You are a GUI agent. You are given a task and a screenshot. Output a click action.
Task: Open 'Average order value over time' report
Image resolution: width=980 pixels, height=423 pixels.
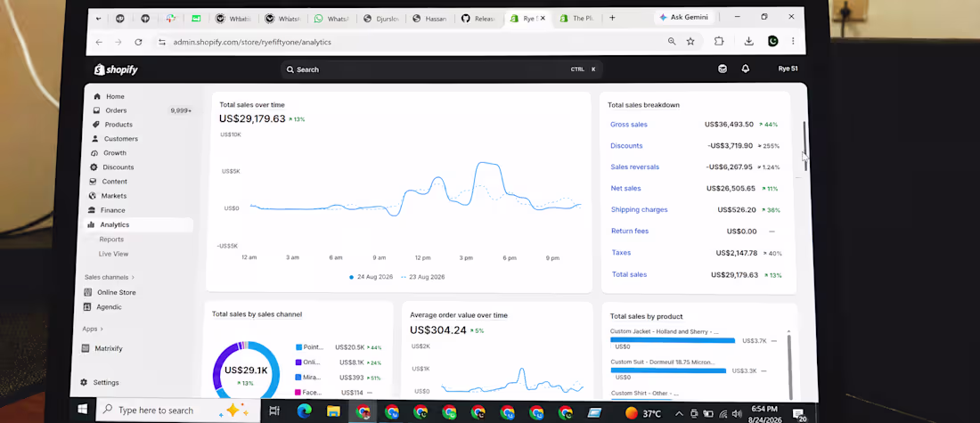pos(459,315)
